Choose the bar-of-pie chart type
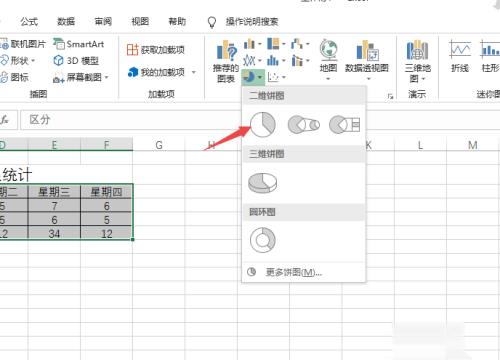Viewport: 500px width, 360px height. click(x=345, y=125)
